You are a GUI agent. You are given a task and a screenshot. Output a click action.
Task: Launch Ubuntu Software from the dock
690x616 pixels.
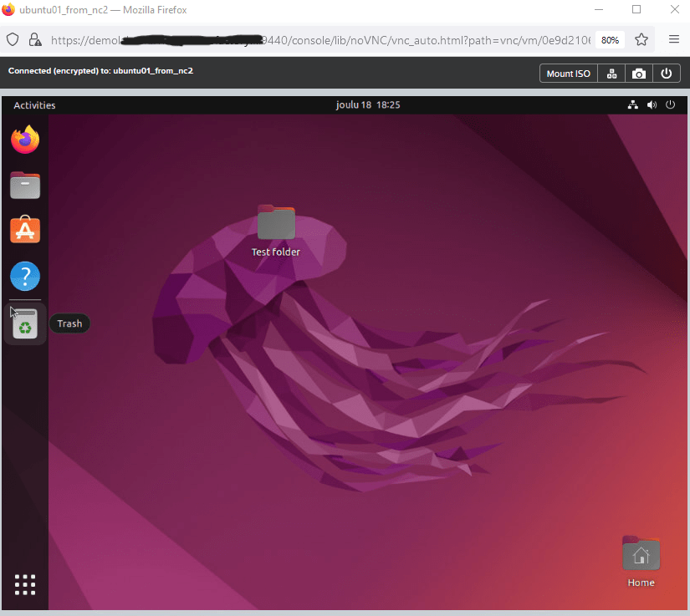click(26, 230)
